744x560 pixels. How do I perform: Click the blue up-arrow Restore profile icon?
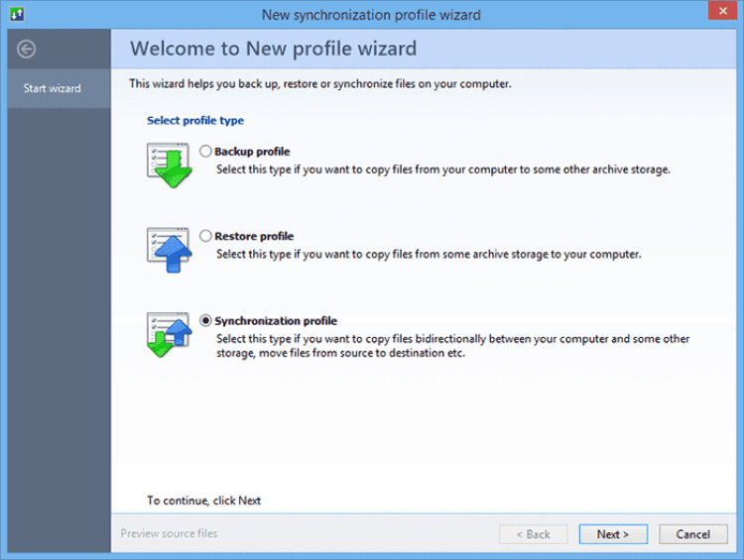pyautogui.click(x=170, y=251)
